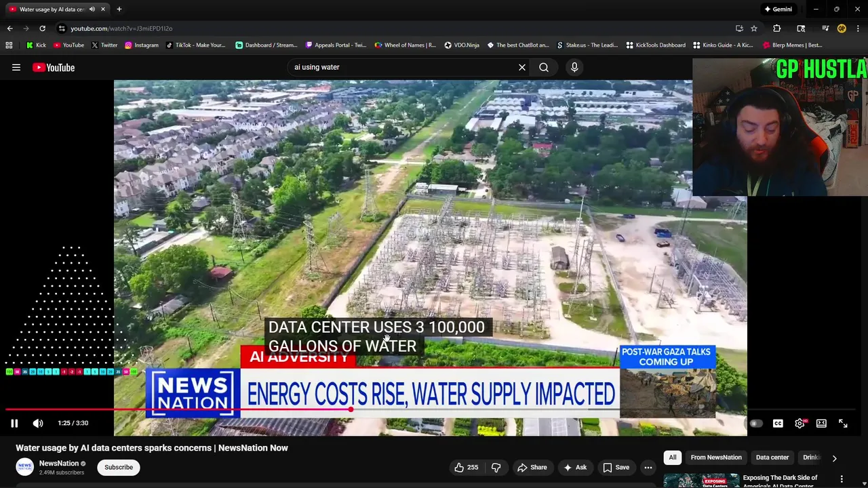
Task: Open the three-dot more actions menu
Action: [648, 467]
